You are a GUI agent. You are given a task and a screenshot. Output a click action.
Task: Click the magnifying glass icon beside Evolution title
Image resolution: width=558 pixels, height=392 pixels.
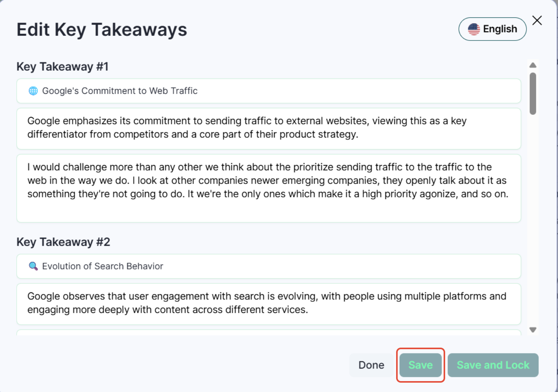point(33,266)
